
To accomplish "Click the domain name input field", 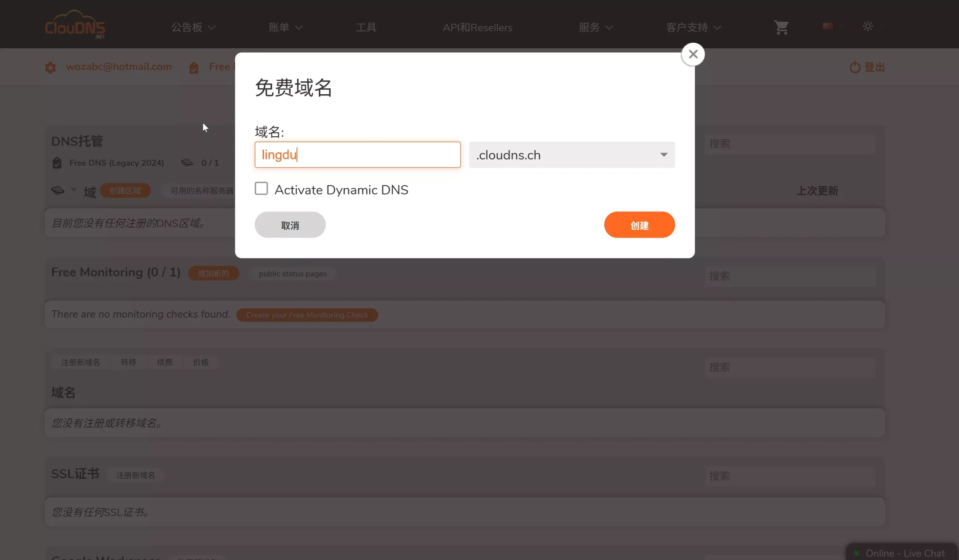I will 357,154.
